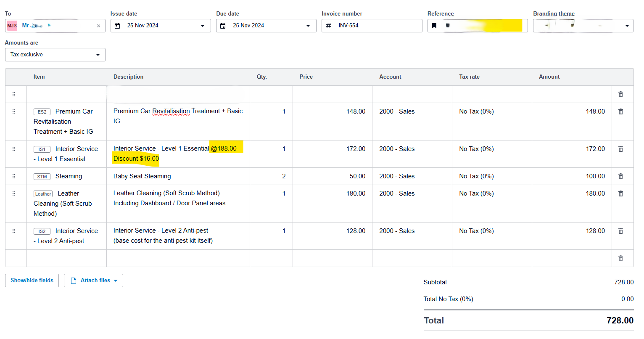Grab drag handle of Steaming row
The height and width of the screenshot is (339, 644).
coord(14,176)
